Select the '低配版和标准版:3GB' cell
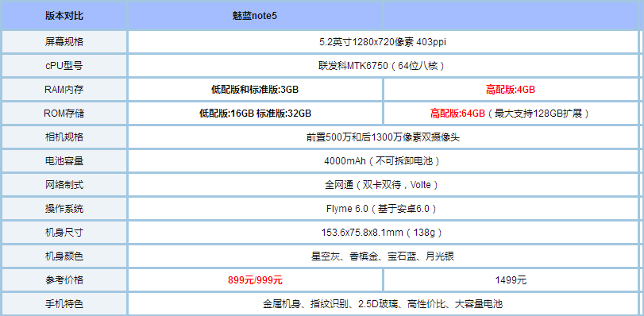The height and width of the screenshot is (316, 644). 255,90
